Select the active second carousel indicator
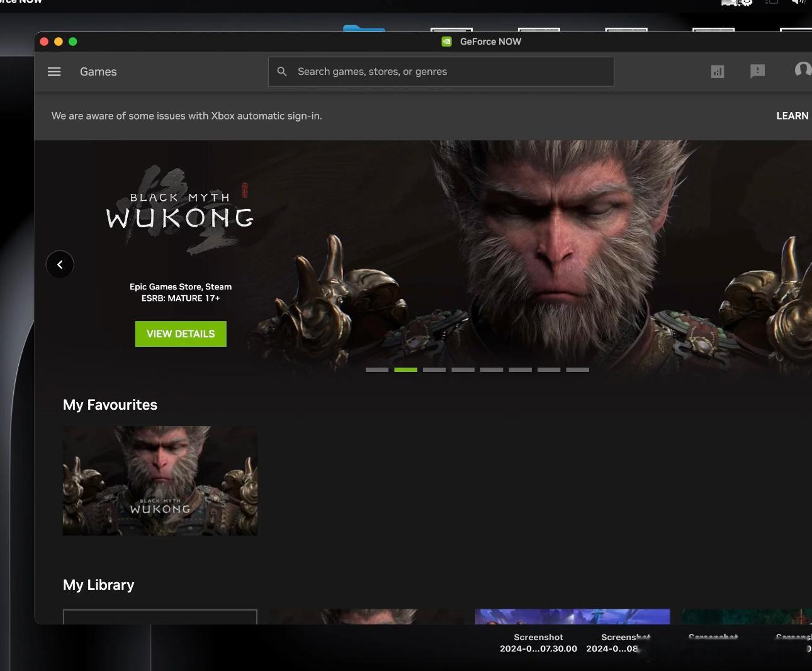812x671 pixels. (405, 370)
